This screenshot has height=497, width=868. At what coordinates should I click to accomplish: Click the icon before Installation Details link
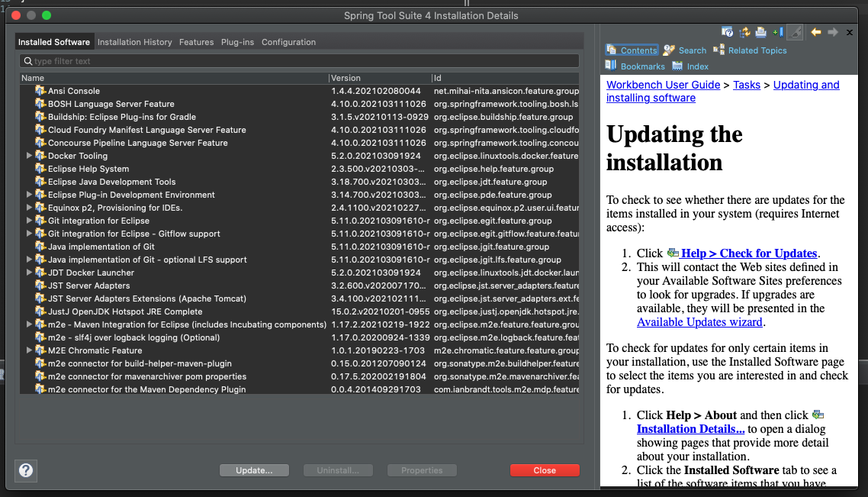pyautogui.click(x=818, y=415)
